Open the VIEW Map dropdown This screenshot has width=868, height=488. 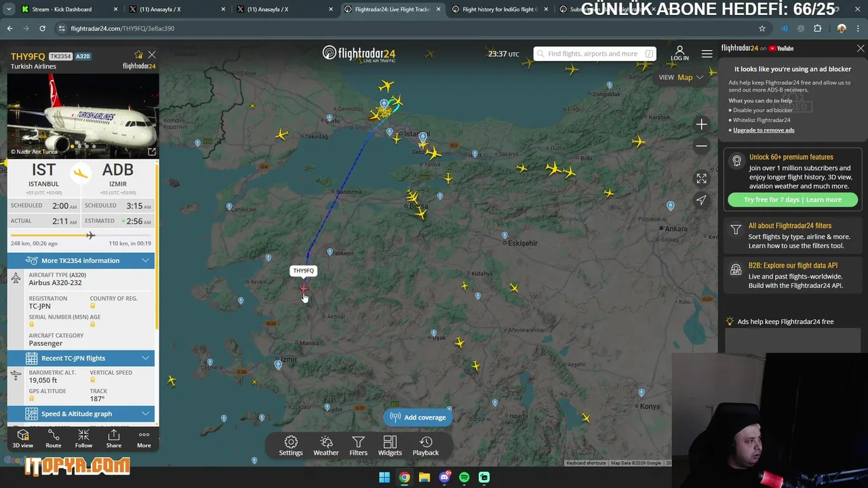682,77
